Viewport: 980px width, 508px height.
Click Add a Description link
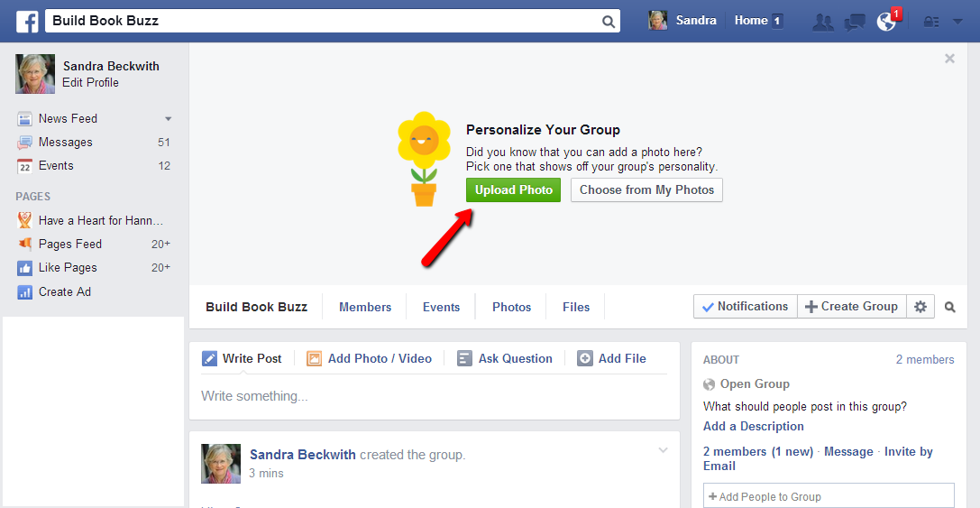(753, 427)
